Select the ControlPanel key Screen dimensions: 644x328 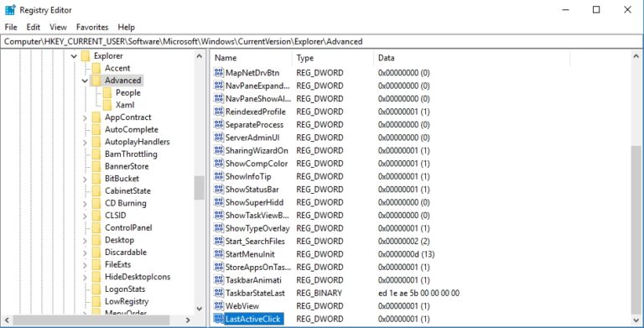pos(128,227)
